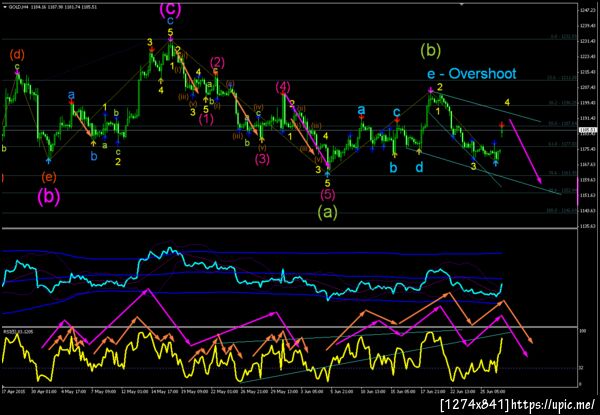Image resolution: width=600 pixels, height=415 pixels.
Task: Select the large magenta forecast arrow at right
Action: pos(525,152)
